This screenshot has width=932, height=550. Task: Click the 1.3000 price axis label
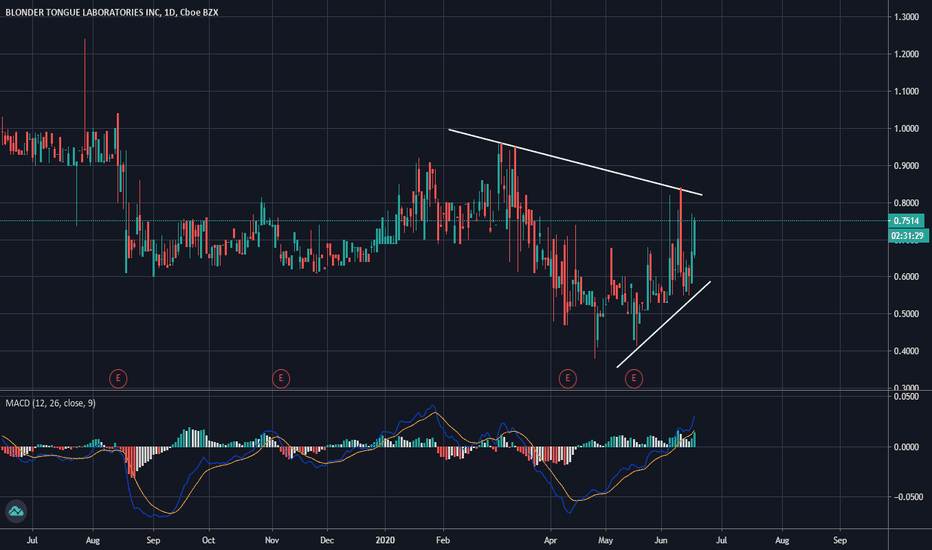pyautogui.click(x=906, y=17)
